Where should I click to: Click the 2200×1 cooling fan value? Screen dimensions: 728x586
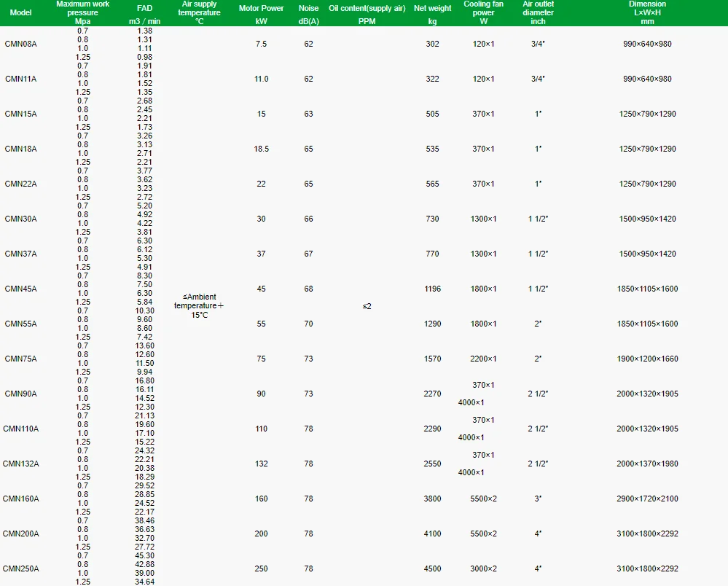(483, 359)
